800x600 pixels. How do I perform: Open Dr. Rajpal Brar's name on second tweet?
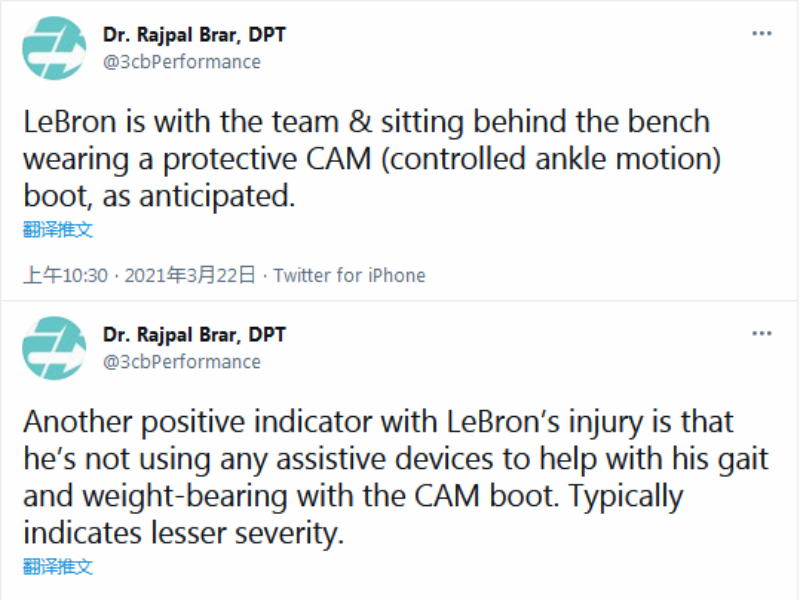[194, 335]
